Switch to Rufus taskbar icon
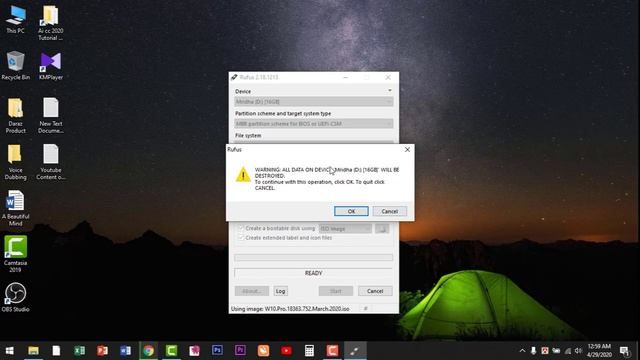 pyautogui.click(x=355, y=351)
